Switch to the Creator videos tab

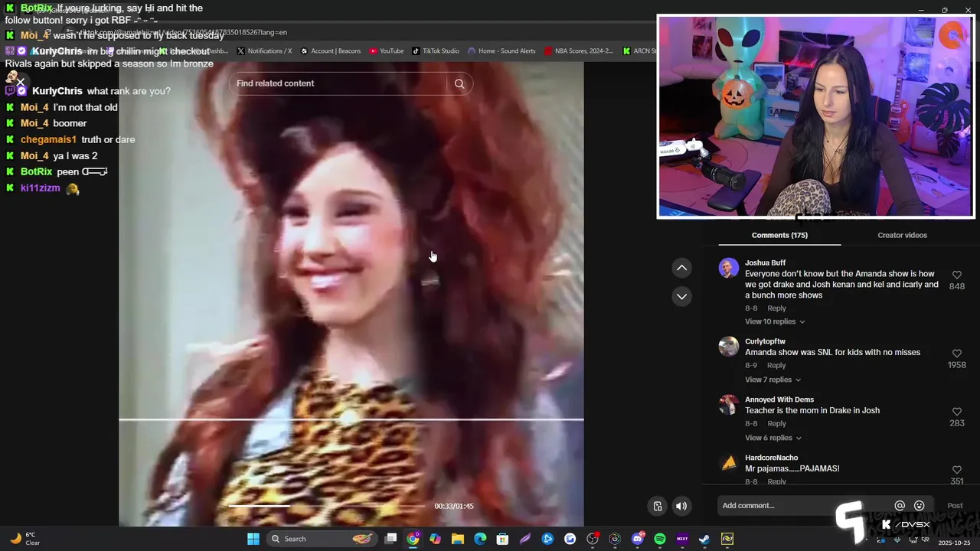click(902, 235)
